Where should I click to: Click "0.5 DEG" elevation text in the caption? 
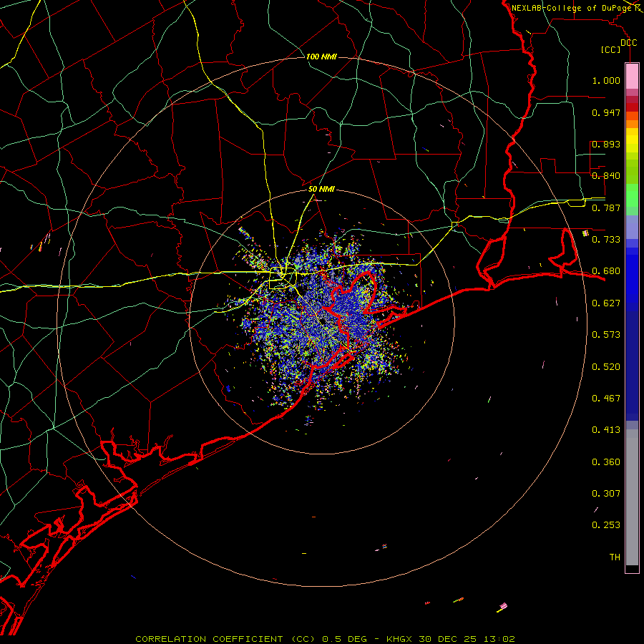click(x=345, y=639)
